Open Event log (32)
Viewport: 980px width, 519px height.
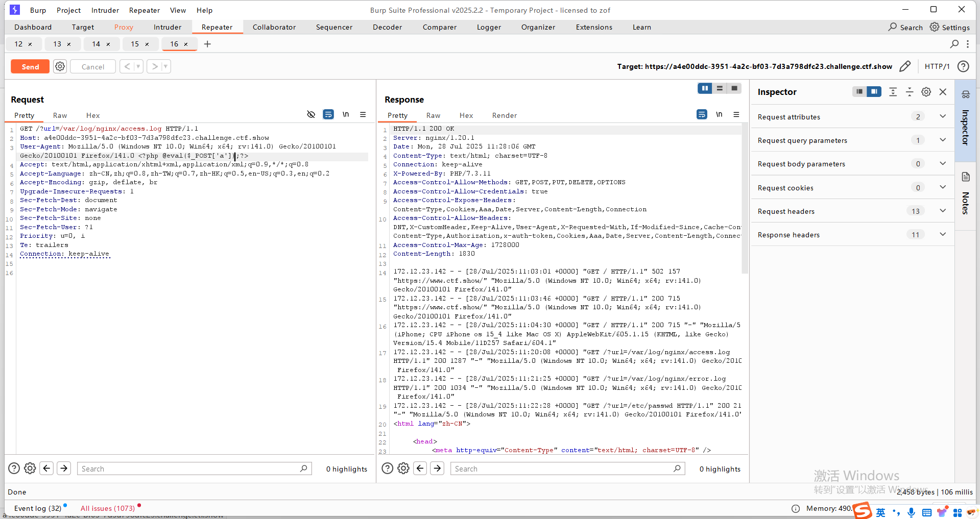(x=38, y=508)
